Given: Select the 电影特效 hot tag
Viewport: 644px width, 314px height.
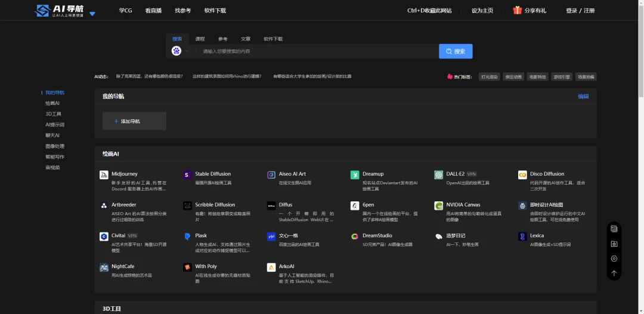Looking at the screenshot, I should [538, 77].
